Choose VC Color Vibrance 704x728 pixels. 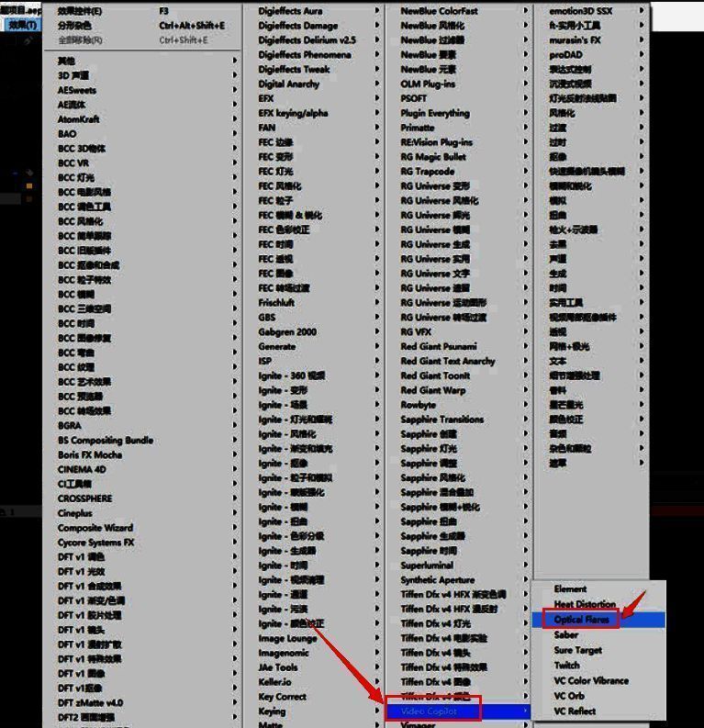[591, 681]
